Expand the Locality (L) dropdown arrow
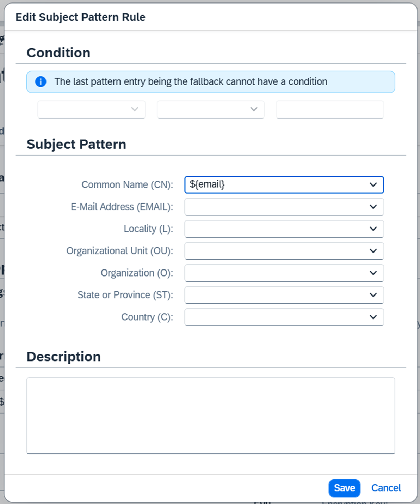 [x=373, y=229]
